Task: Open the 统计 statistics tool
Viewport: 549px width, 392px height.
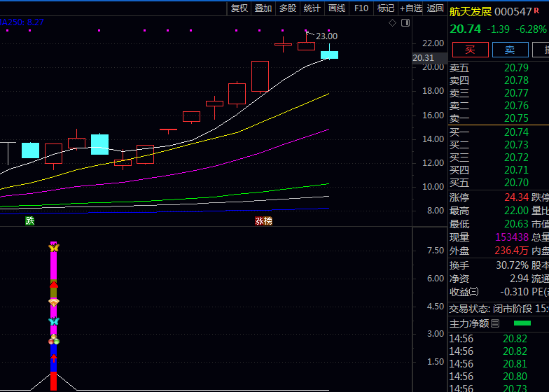Action: (x=312, y=8)
